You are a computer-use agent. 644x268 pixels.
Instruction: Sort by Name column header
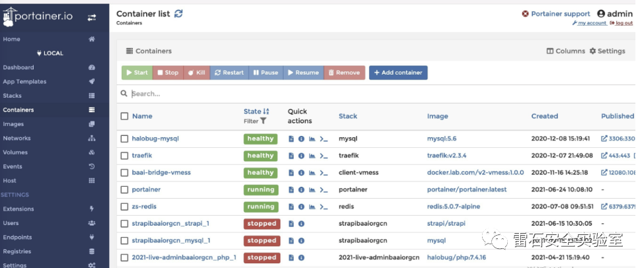coord(142,116)
